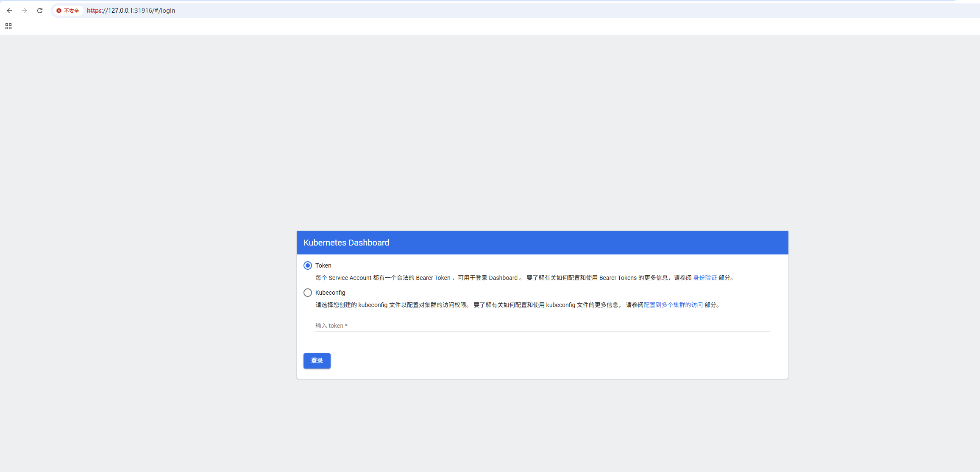The width and height of the screenshot is (980, 472).
Task: Select the Kubeconfig radio button
Action: point(308,293)
